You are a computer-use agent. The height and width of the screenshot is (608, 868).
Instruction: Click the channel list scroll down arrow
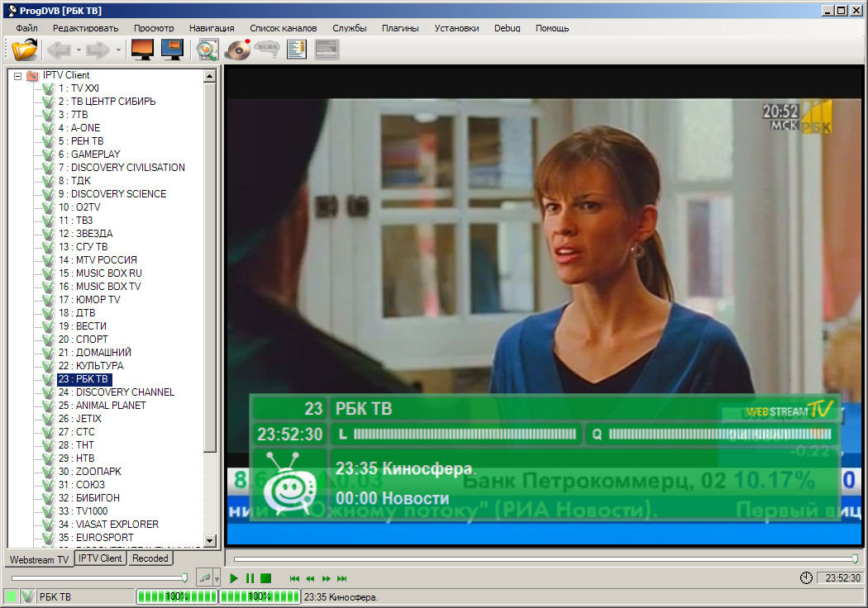[210, 540]
